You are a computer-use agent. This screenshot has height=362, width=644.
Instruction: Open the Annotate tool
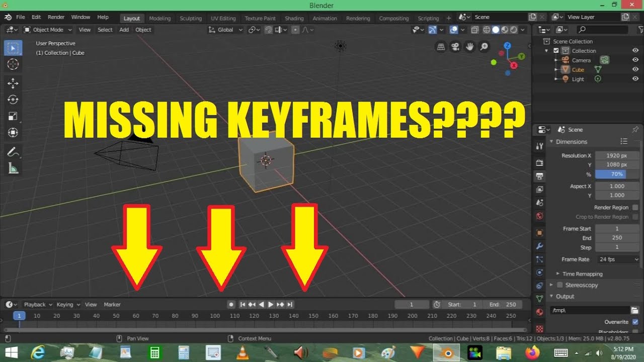pyautogui.click(x=13, y=151)
